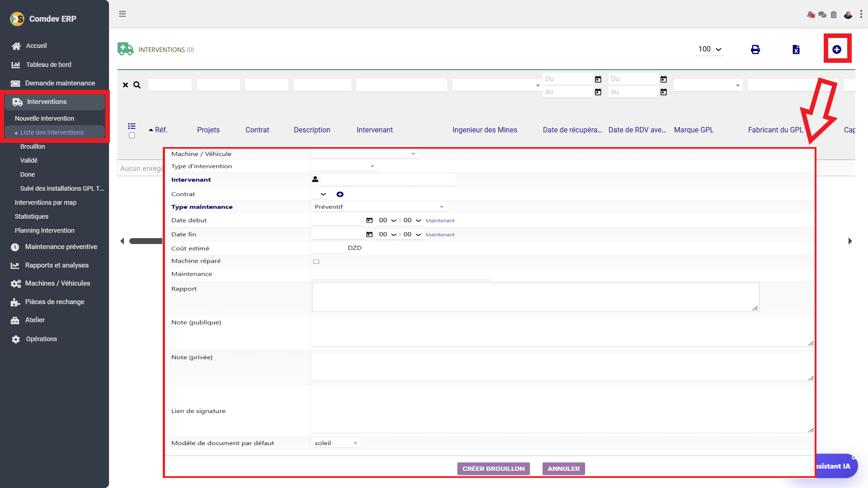This screenshot has width=868, height=488.
Task: Toggle the sidebar hamburger menu
Action: (x=123, y=14)
